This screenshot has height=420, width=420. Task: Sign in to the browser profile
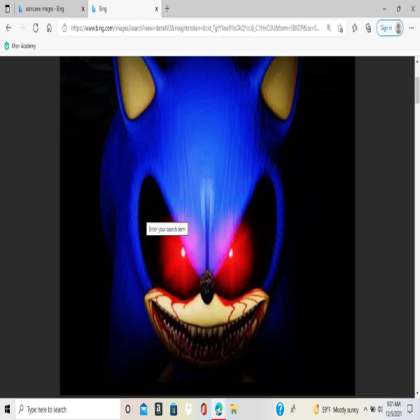click(390, 28)
